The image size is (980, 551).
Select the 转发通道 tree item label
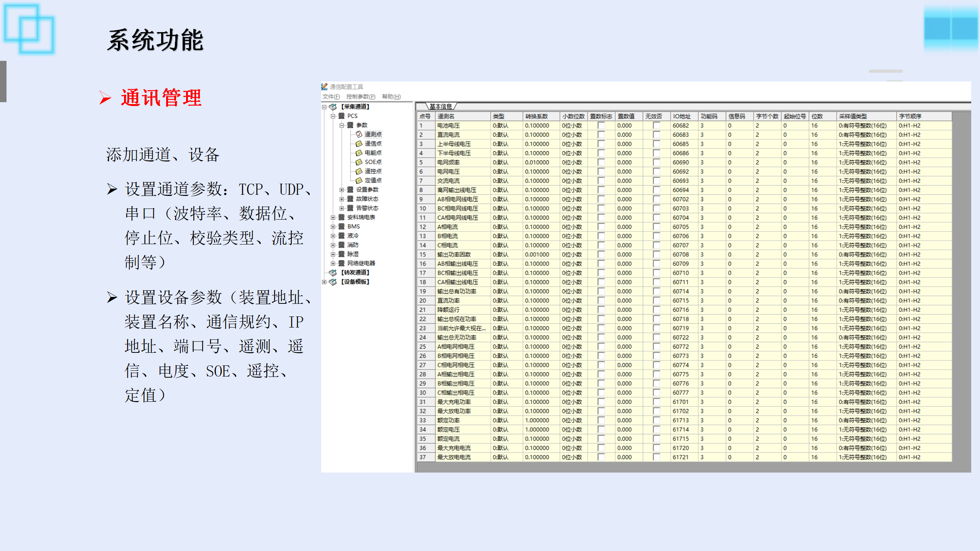(355, 272)
